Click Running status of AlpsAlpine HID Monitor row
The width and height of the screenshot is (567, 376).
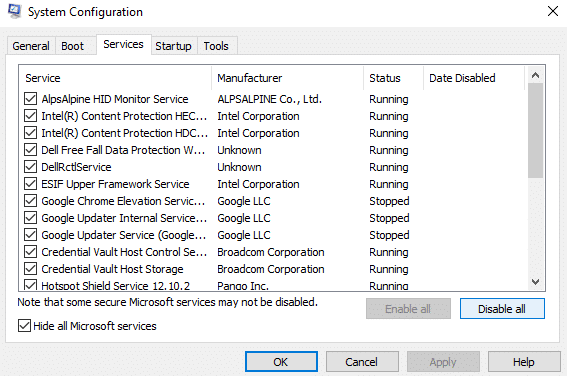coord(389,99)
